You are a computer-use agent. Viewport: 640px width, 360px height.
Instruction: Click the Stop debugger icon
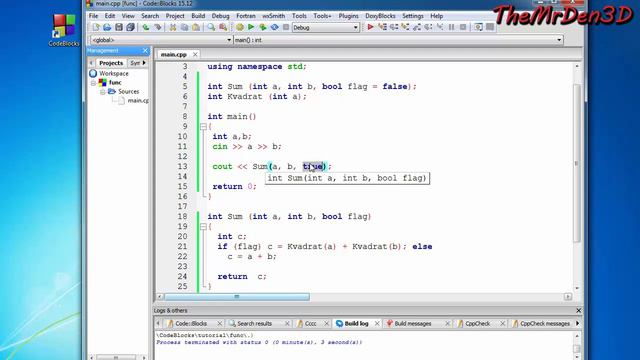point(463,27)
